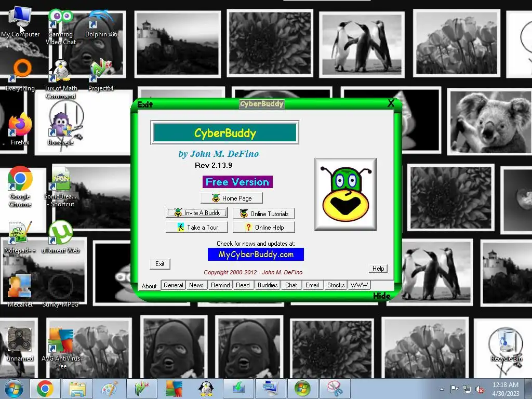This screenshot has height=399, width=532.
Task: Select the Everything desktop shortcut
Action: (x=20, y=75)
